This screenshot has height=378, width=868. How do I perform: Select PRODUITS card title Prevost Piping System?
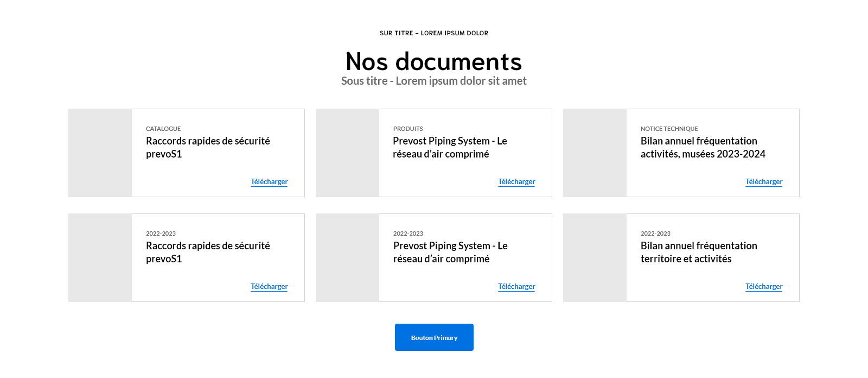pyautogui.click(x=450, y=147)
